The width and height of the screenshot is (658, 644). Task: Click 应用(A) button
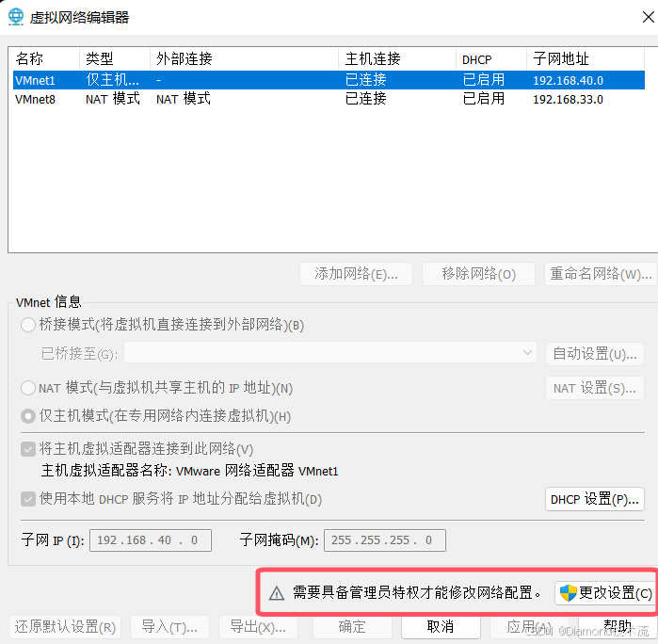point(529,627)
